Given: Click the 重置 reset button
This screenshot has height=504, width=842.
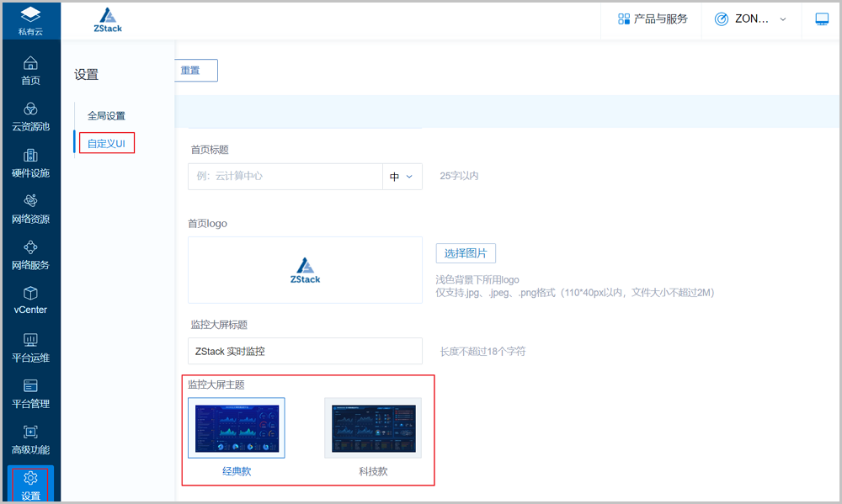Looking at the screenshot, I should coord(191,71).
